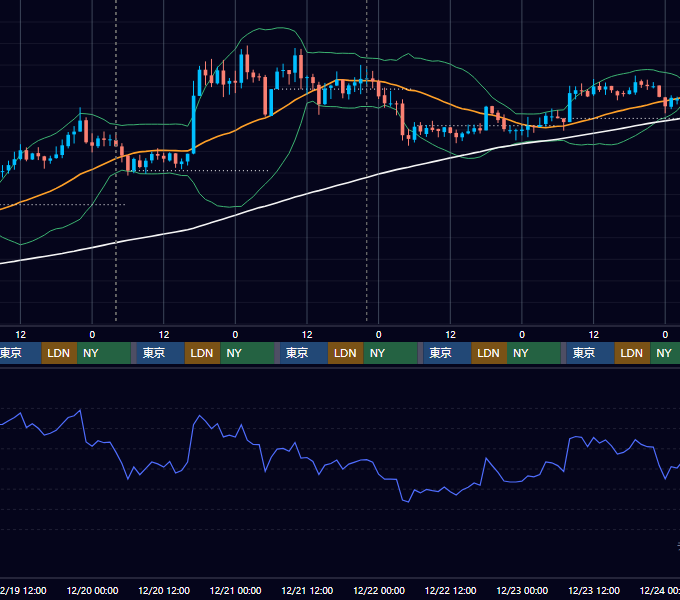680x600 pixels.
Task: Choose the LDN session block on 12/21
Action: 346,353
